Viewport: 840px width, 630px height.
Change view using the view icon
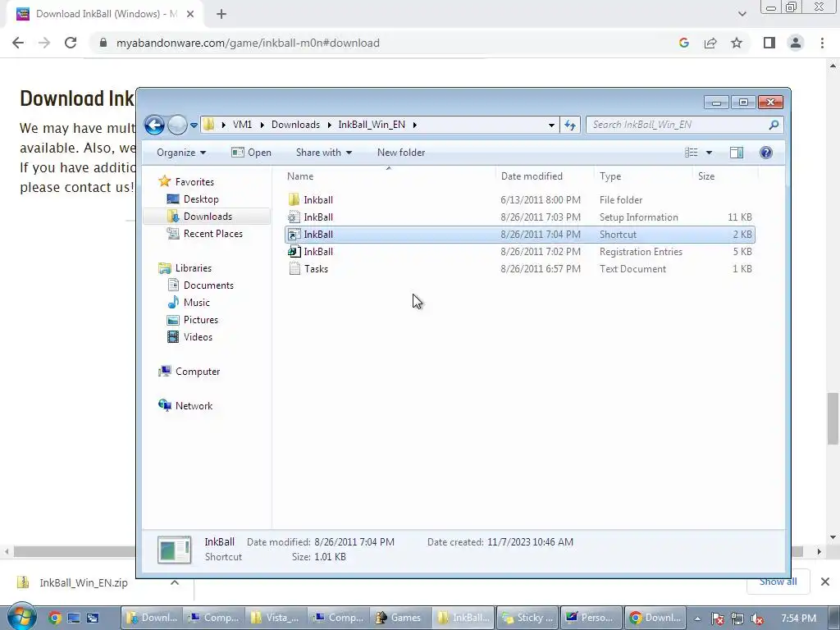pyautogui.click(x=691, y=153)
